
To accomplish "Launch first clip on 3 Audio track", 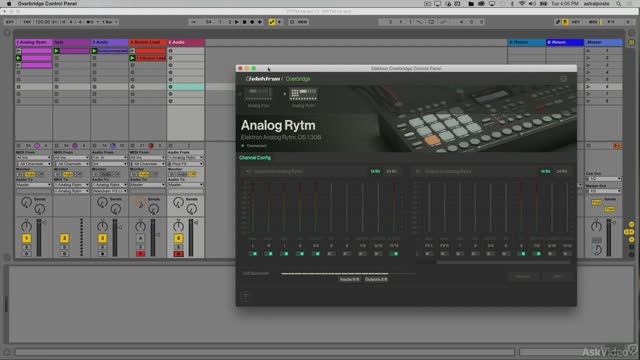I will [x=94, y=51].
